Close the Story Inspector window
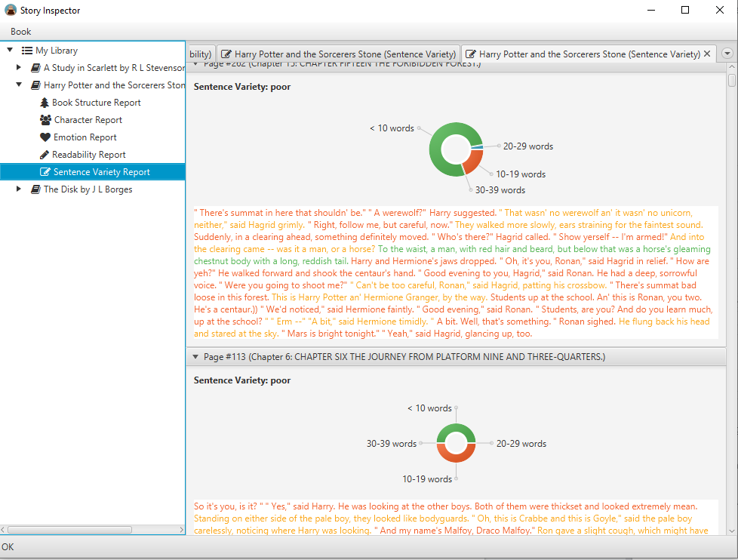 point(720,11)
